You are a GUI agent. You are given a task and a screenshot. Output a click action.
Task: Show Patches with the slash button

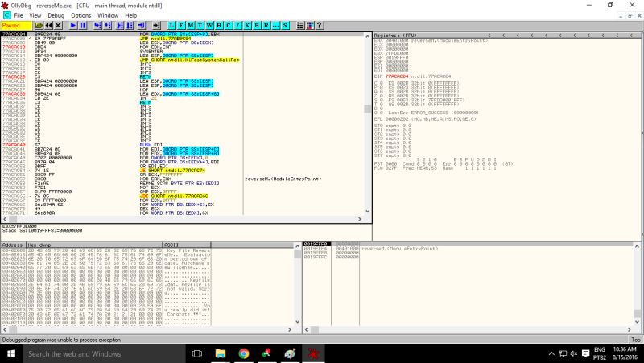point(237,26)
